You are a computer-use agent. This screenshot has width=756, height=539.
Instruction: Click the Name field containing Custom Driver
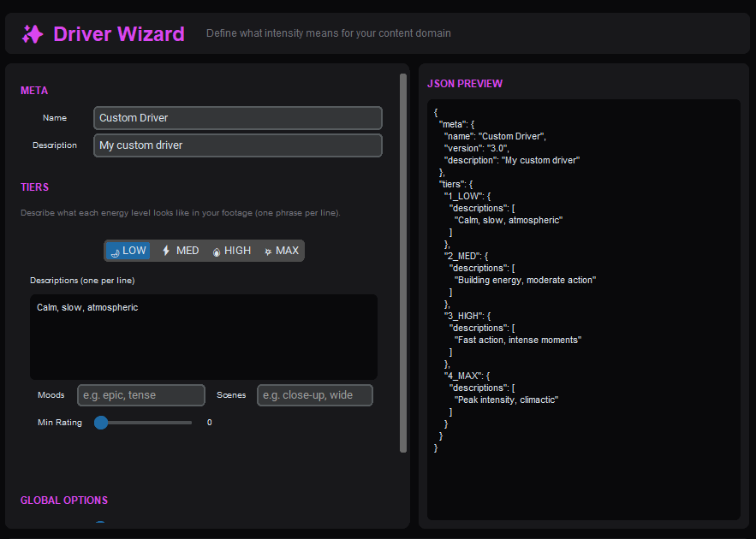coord(237,118)
